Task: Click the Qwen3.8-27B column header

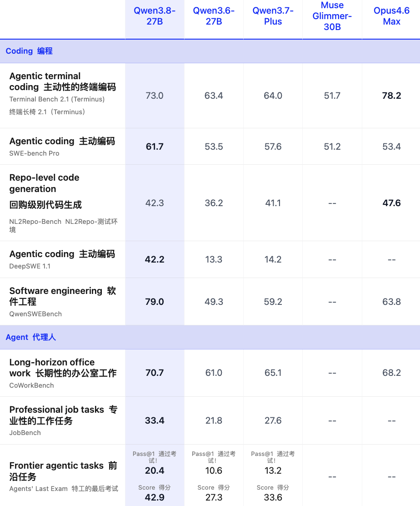Action: [155, 16]
